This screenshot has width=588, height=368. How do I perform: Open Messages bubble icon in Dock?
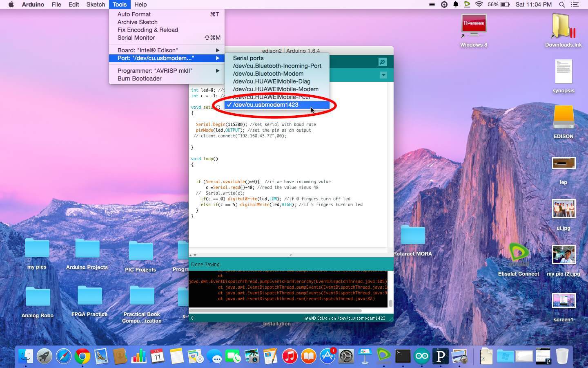(x=214, y=356)
